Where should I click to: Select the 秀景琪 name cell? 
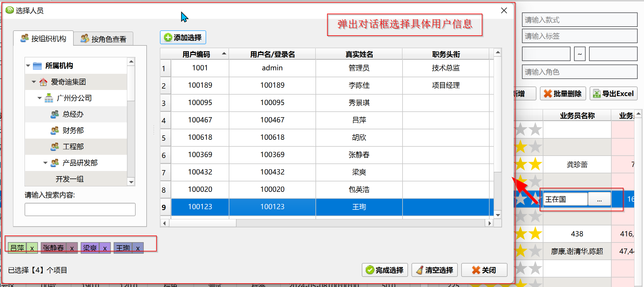tap(359, 103)
